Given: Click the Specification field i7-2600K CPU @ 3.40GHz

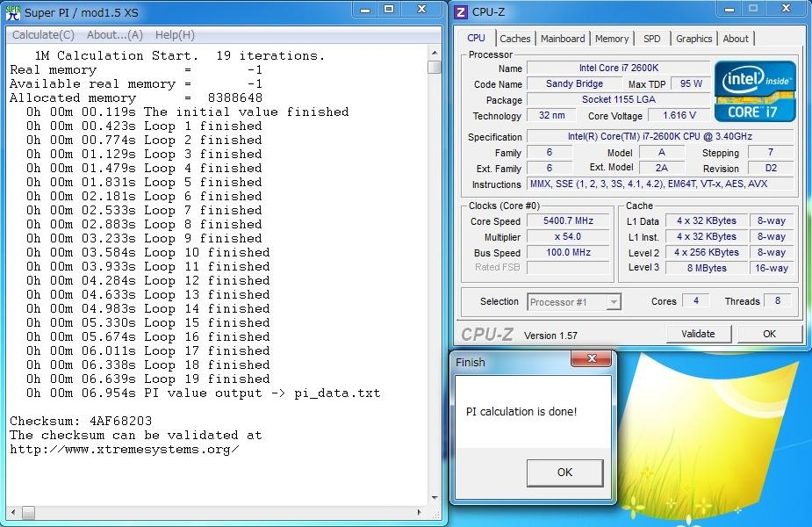Looking at the screenshot, I should 660,136.
